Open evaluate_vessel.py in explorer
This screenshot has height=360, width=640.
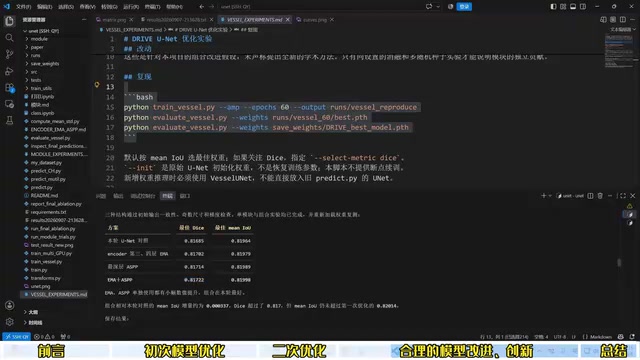[50, 138]
